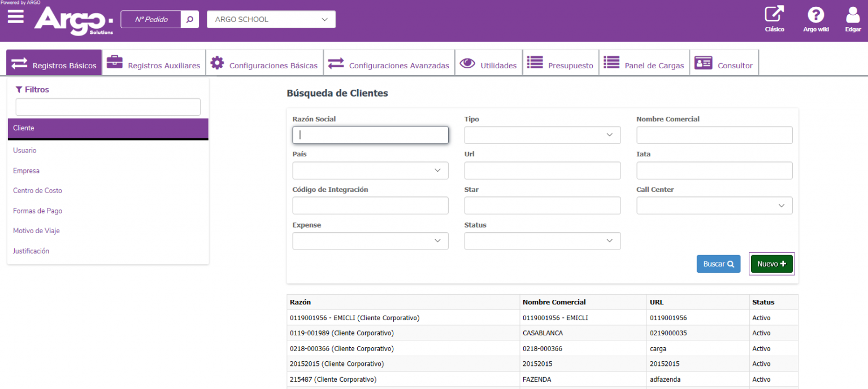The image size is (868, 389).
Task: Open the hamburger menu
Action: tap(15, 17)
